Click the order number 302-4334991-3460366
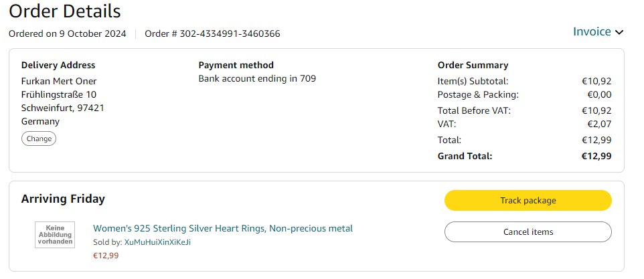Viewport: 644px width, 279px height. click(230, 33)
